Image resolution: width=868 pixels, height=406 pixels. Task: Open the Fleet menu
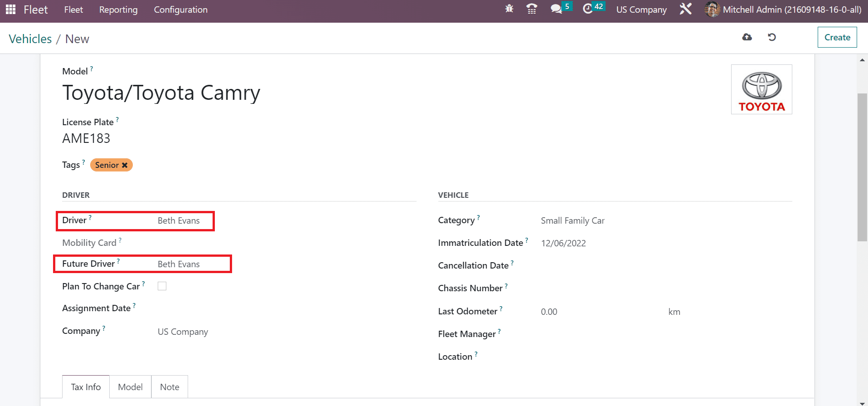point(73,10)
